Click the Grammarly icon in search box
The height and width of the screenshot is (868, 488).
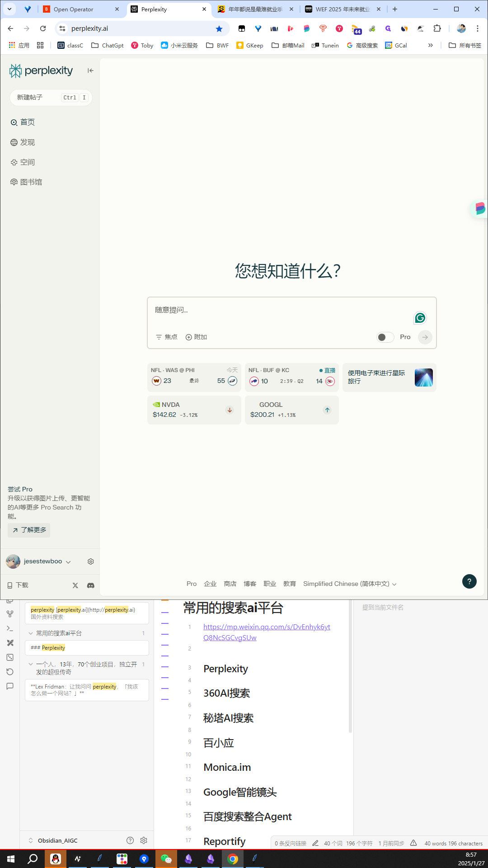tap(420, 318)
